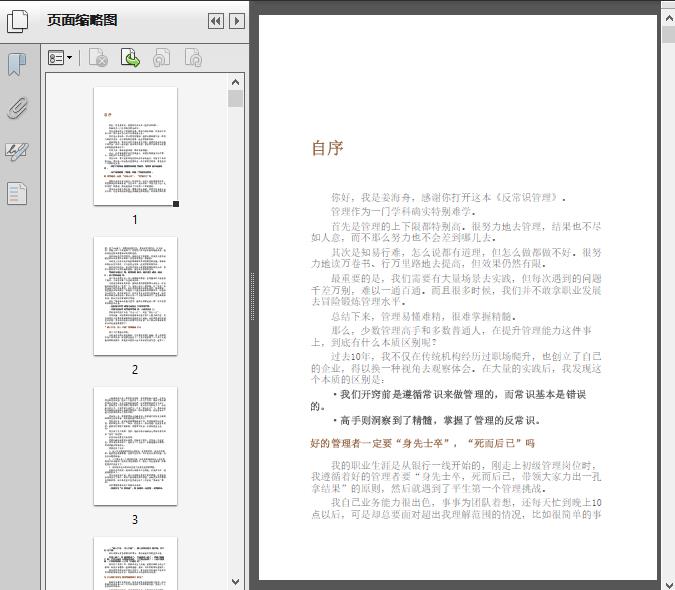This screenshot has width=675, height=590.
Task: Click the delete page icon
Action: tap(98, 59)
